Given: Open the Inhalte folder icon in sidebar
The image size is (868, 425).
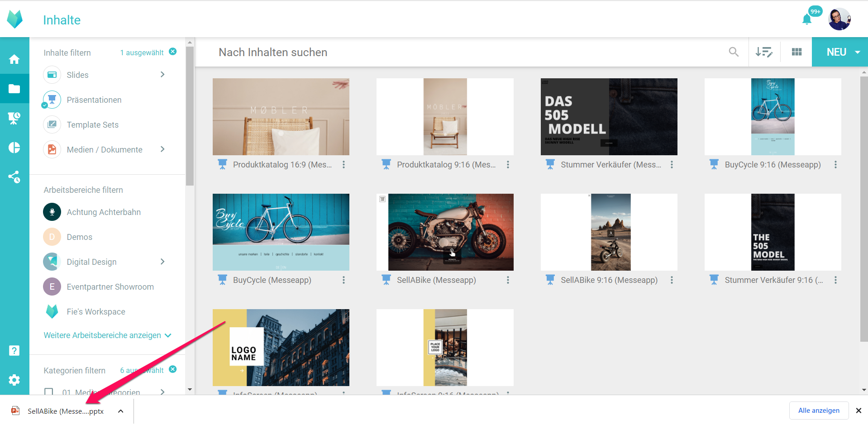Looking at the screenshot, I should [x=14, y=89].
